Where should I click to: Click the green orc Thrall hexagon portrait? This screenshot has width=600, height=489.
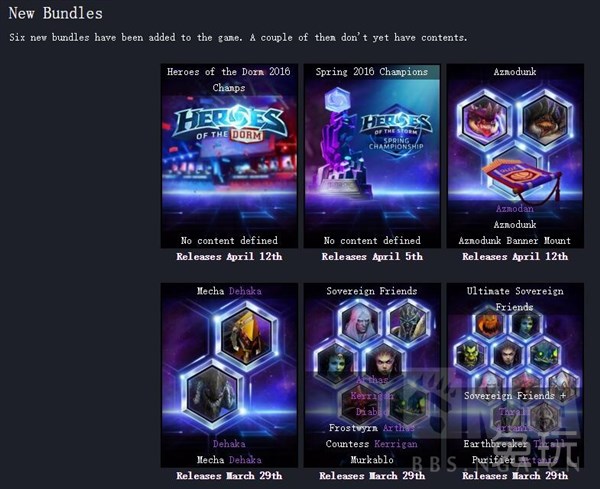click(x=470, y=354)
